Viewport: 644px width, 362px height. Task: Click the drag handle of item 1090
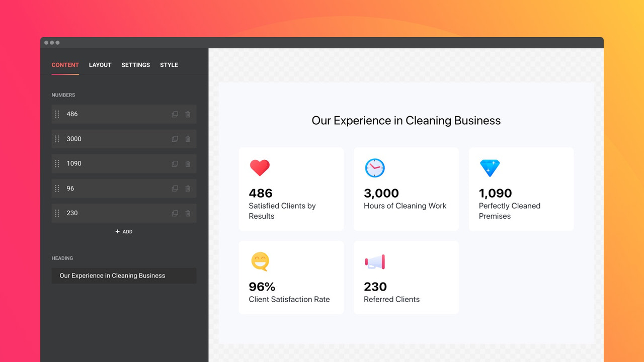click(57, 163)
